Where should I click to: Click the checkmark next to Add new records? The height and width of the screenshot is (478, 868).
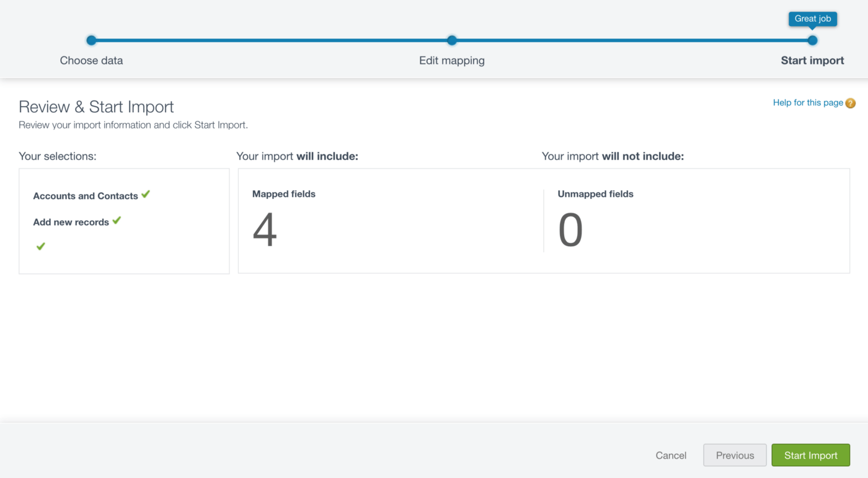[x=117, y=220]
